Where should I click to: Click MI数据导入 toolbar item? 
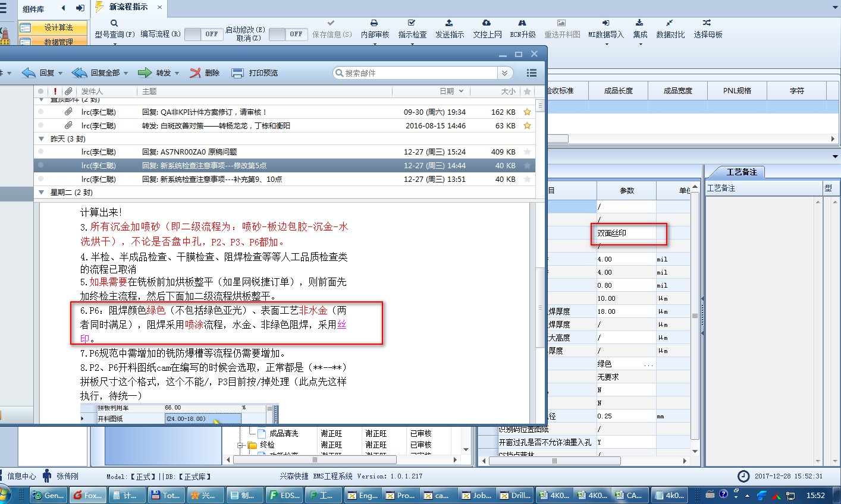pos(605,29)
